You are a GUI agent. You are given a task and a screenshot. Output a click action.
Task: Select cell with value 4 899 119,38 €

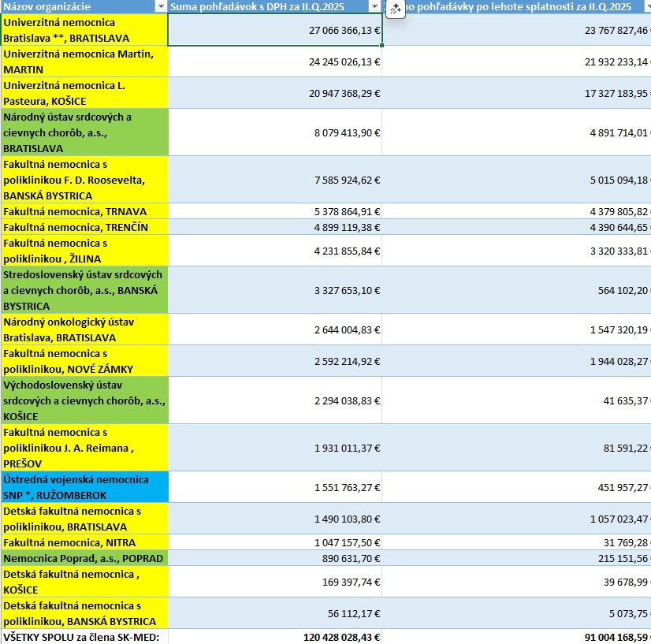275,227
